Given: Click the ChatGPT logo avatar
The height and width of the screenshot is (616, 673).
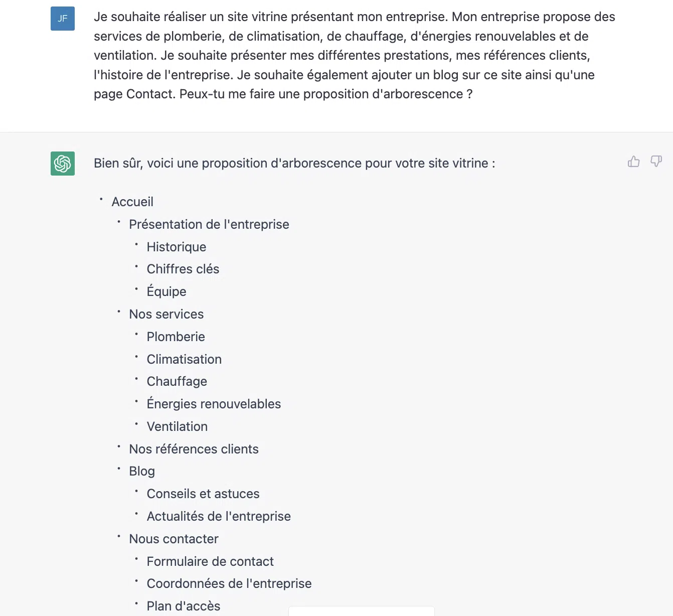Looking at the screenshot, I should click(63, 164).
